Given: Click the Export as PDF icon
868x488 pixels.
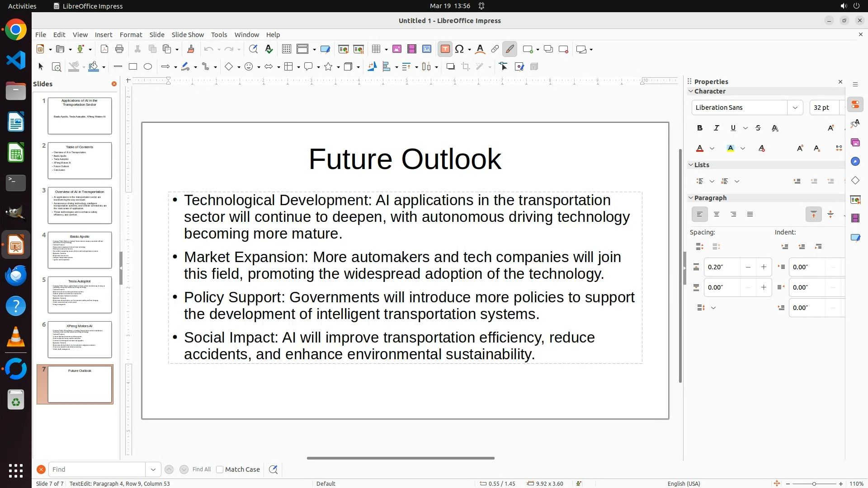Looking at the screenshot, I should [x=104, y=49].
